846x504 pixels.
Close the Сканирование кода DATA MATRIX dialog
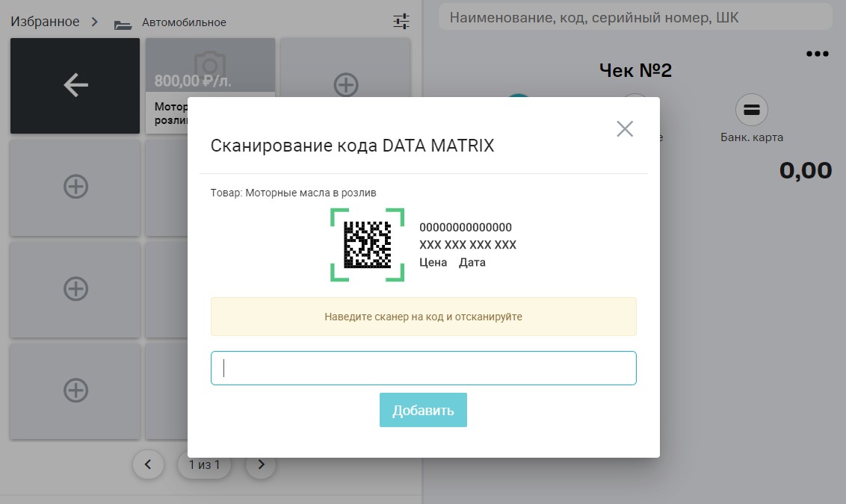coord(625,128)
